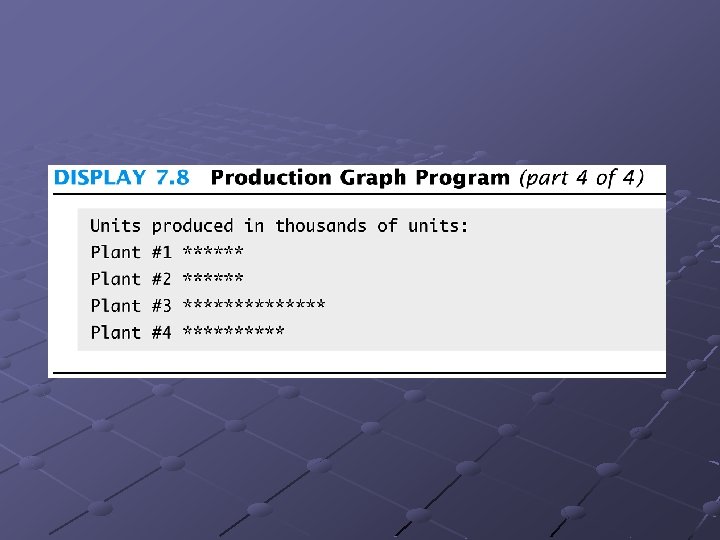
Task: Select the 'Production Graph Program' title text
Action: pos(360,178)
